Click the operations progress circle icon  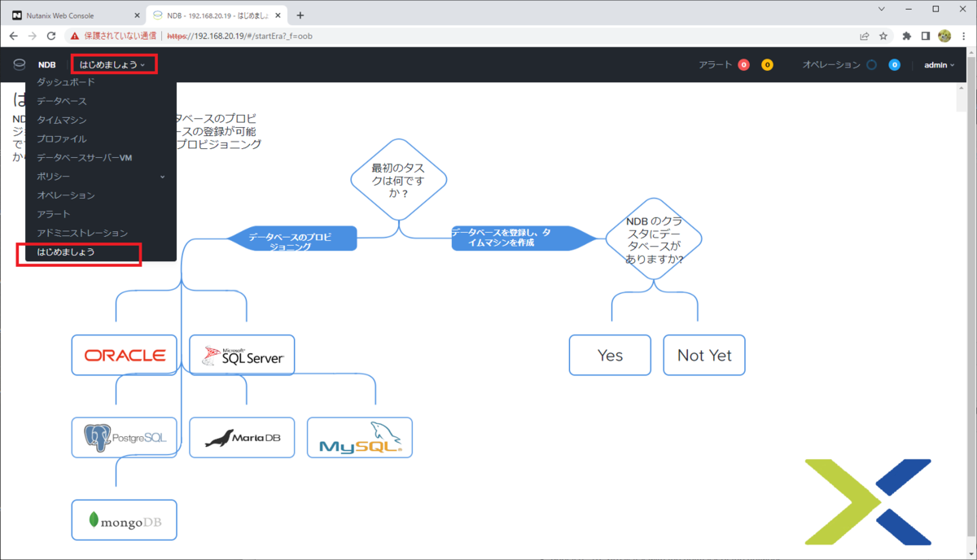(x=871, y=65)
